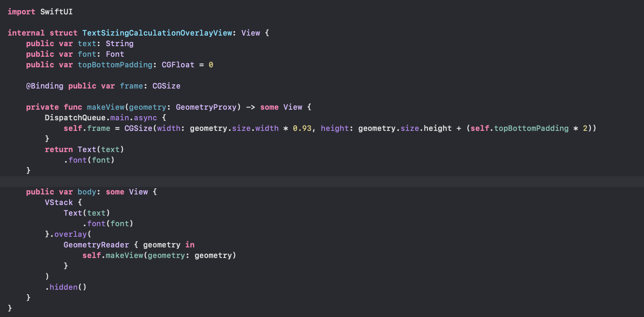Click the 'String' type annotation

120,44
